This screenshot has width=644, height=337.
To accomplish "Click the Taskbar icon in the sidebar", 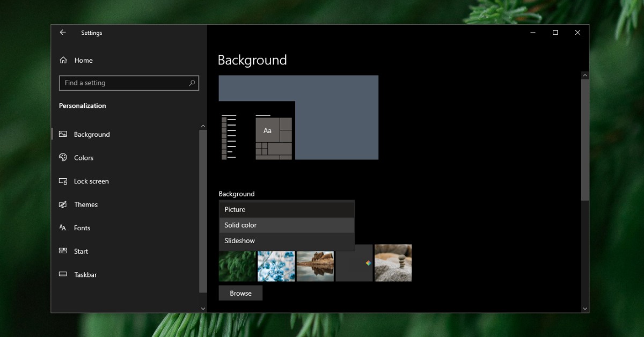I will (63, 274).
